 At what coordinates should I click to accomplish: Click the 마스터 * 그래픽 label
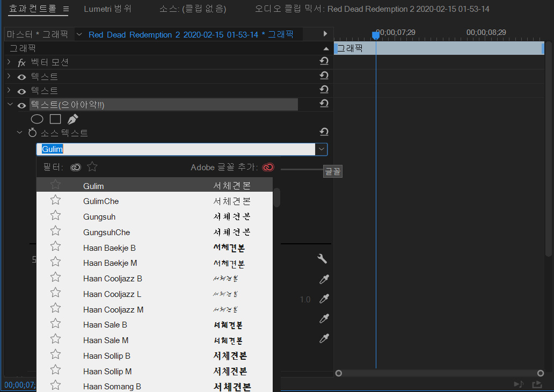[37, 34]
